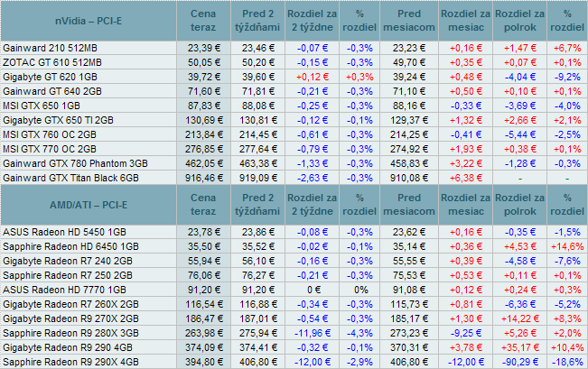Click the -9,25 € monthly difference
This screenshot has width=588, height=369.
466,334
